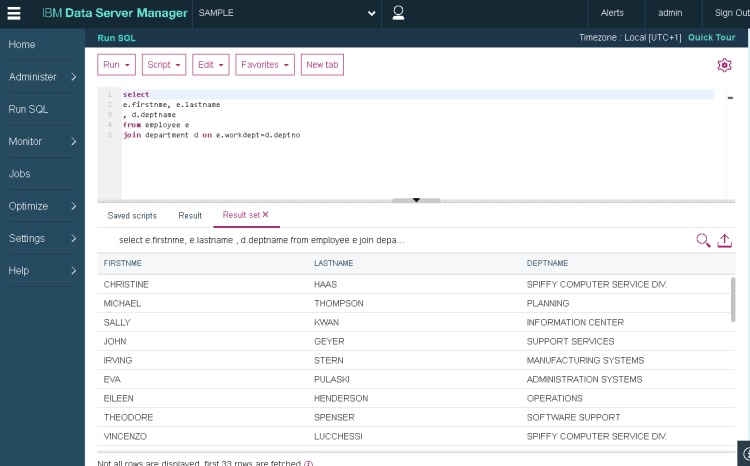Expand the Edit dropdown menu

tap(211, 65)
